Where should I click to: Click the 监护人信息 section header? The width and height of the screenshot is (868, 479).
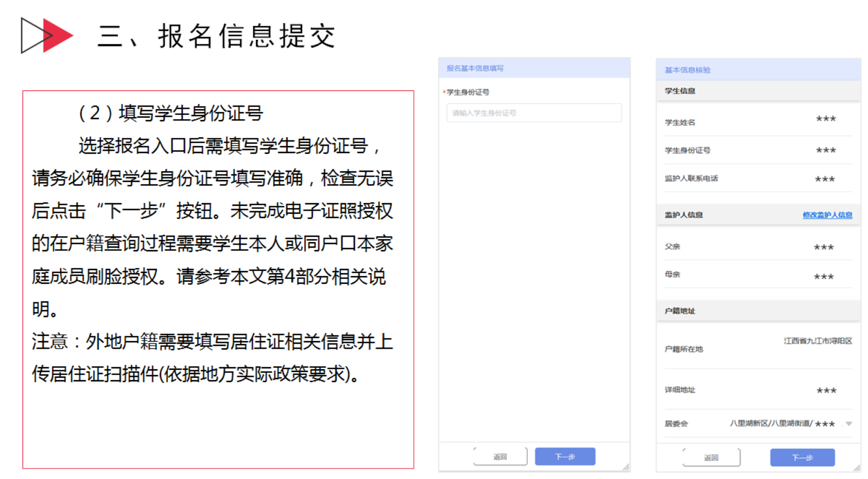point(684,215)
